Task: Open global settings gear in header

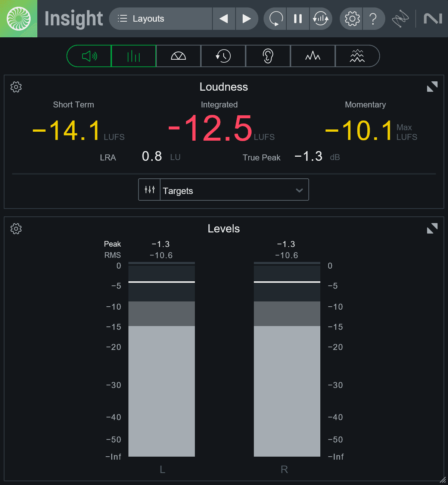Action: [352, 19]
